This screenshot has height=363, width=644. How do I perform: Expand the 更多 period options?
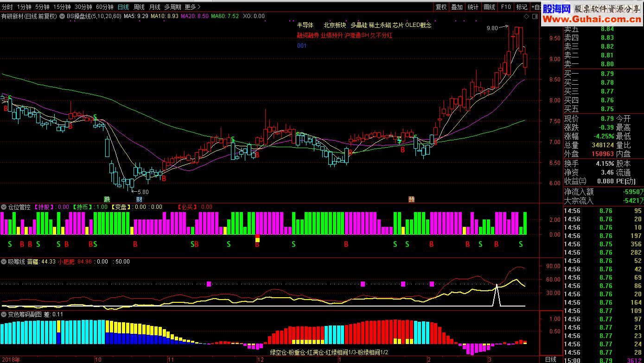pos(192,7)
